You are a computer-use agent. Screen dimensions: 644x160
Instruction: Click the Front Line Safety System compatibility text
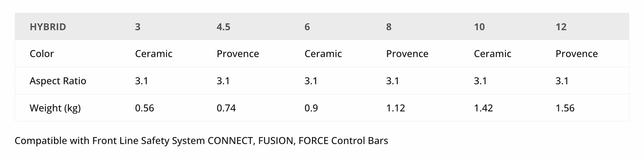pyautogui.click(x=201, y=141)
